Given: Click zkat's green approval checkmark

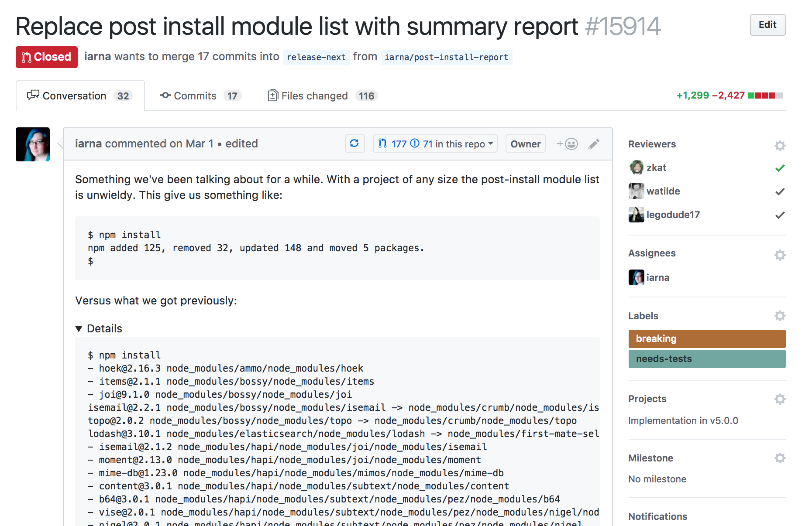Looking at the screenshot, I should pos(780,168).
